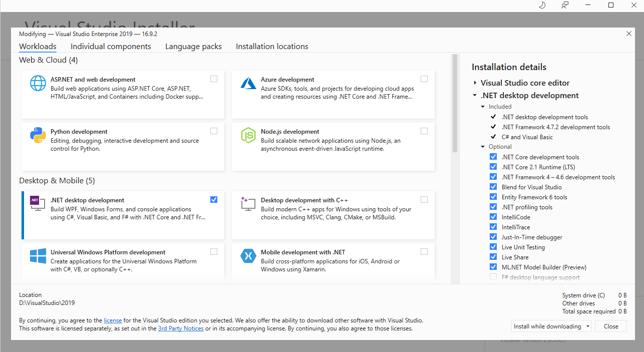The image size is (644, 352).
Task: Collapse the Included components list
Action: (483, 107)
